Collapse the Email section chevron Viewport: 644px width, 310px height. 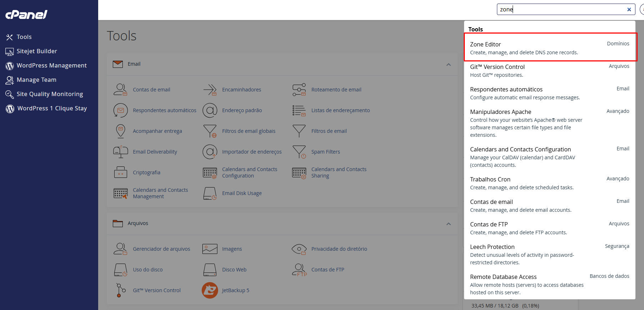[448, 65]
